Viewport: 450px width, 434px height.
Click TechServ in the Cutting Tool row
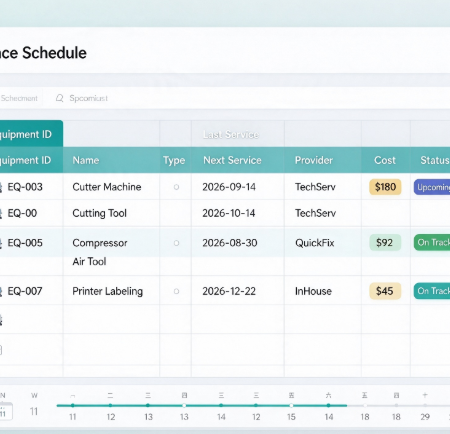point(315,213)
